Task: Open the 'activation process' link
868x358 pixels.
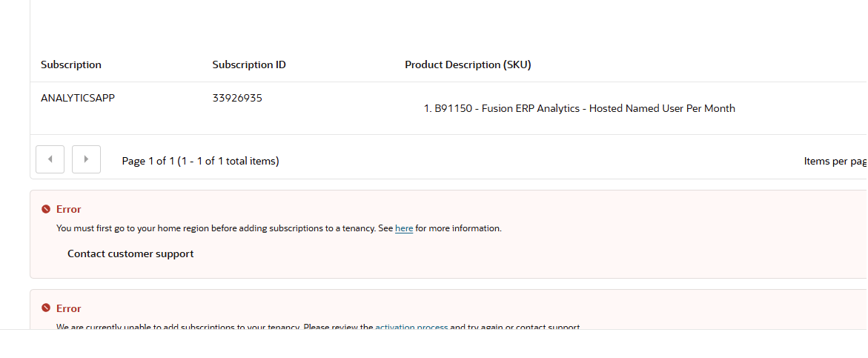Action: (x=411, y=326)
